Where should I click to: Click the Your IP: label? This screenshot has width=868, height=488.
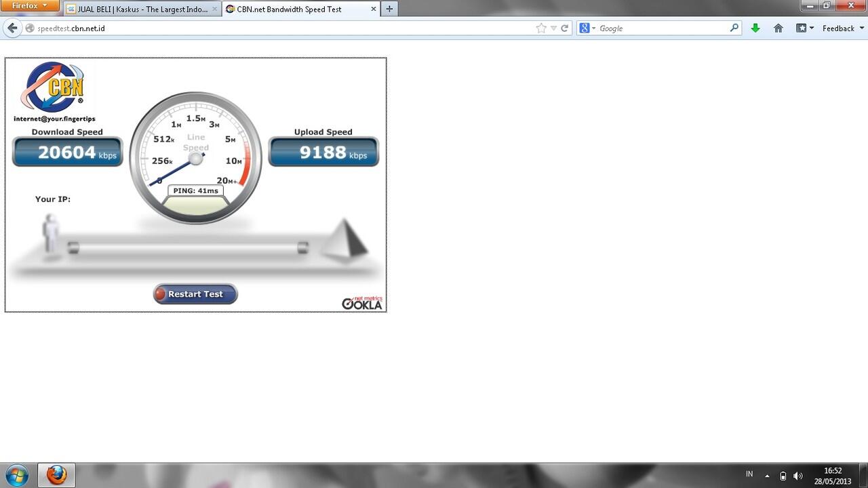coord(53,199)
